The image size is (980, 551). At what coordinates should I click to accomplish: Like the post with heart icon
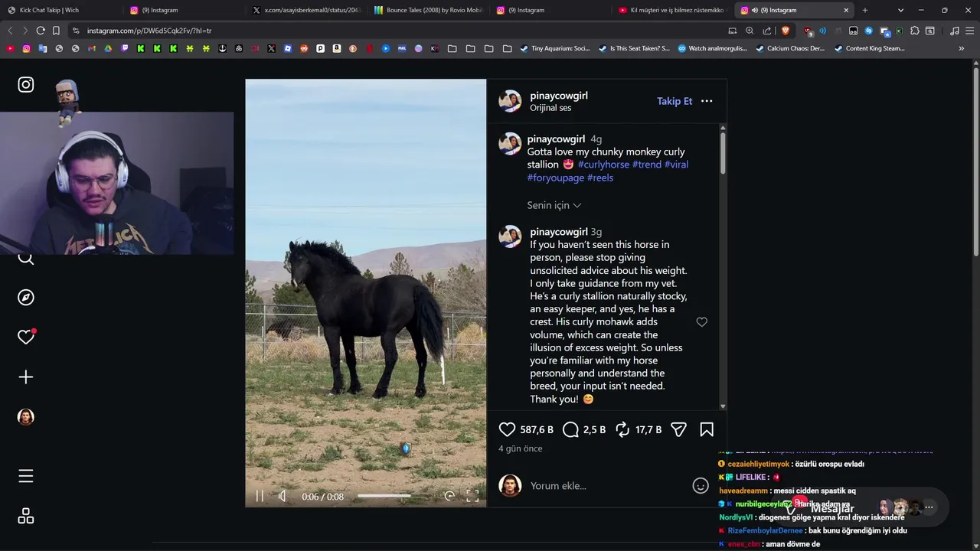click(x=507, y=430)
